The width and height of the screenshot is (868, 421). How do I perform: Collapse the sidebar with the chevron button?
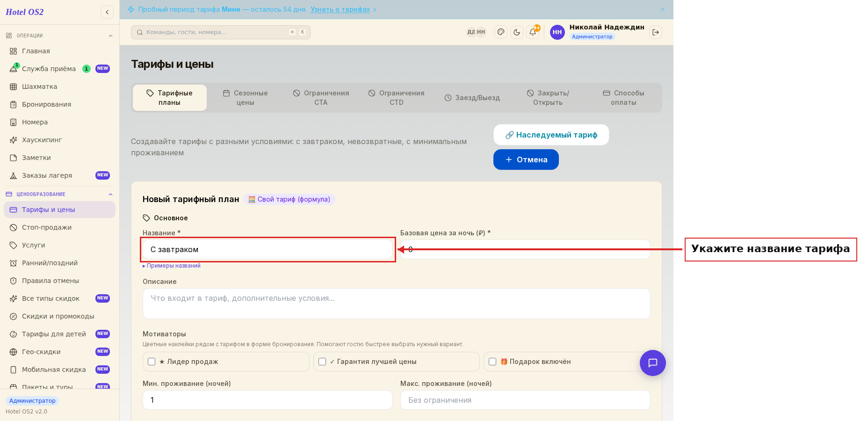click(x=107, y=12)
